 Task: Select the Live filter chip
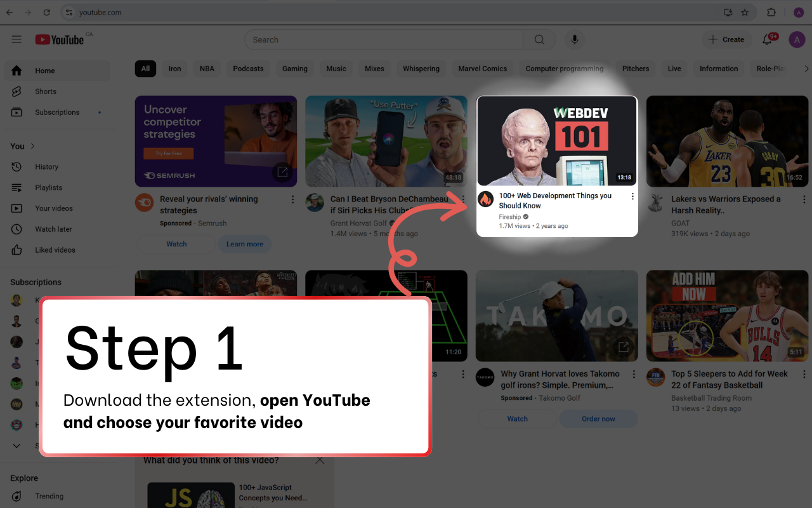(674, 69)
